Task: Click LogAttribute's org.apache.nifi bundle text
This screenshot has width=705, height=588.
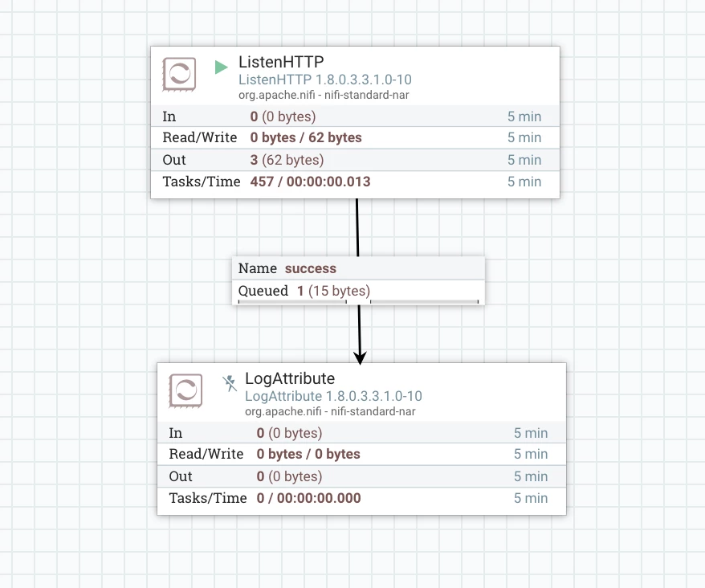Action: 330,411
